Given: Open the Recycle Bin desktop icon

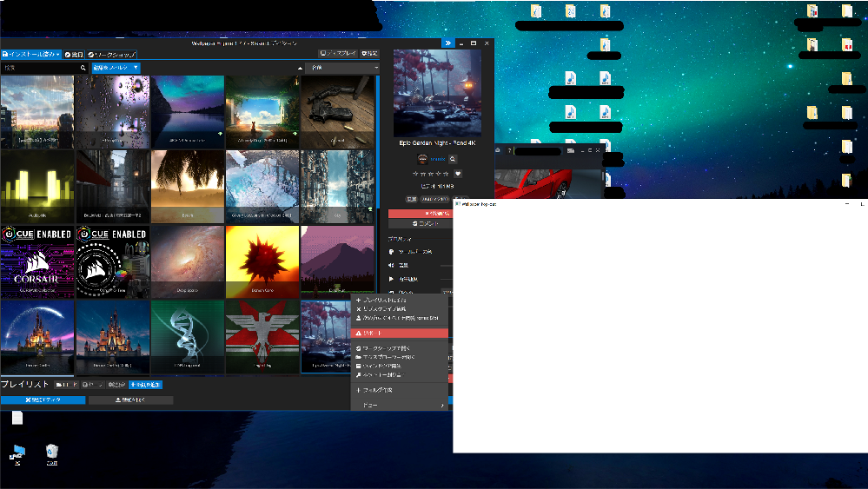Looking at the screenshot, I should click(51, 454).
